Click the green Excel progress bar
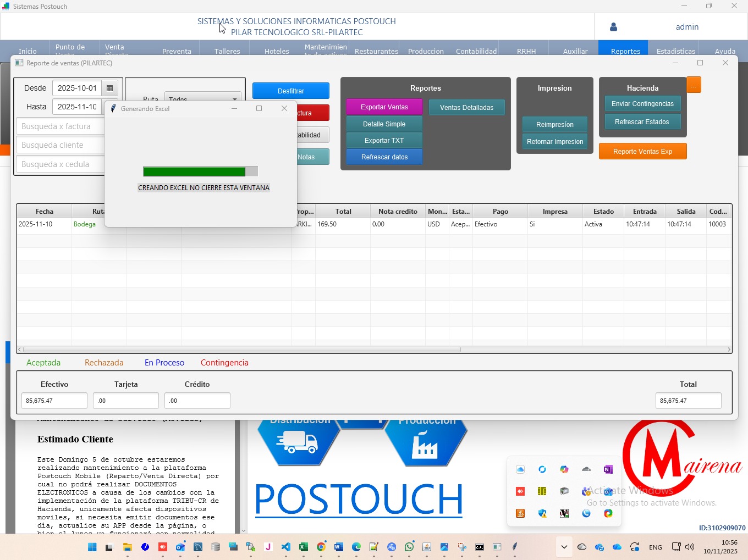Screen dimensions: 748x560 click(x=194, y=172)
